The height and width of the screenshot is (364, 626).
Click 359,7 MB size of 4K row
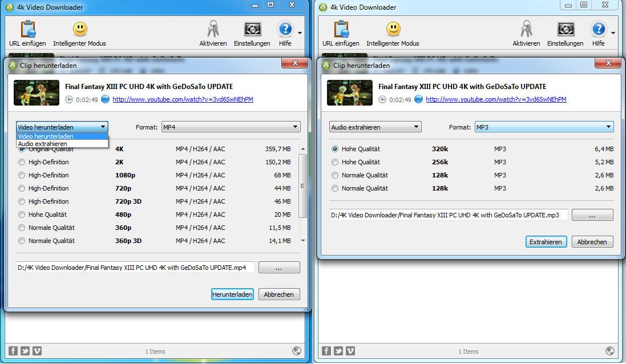(x=278, y=149)
